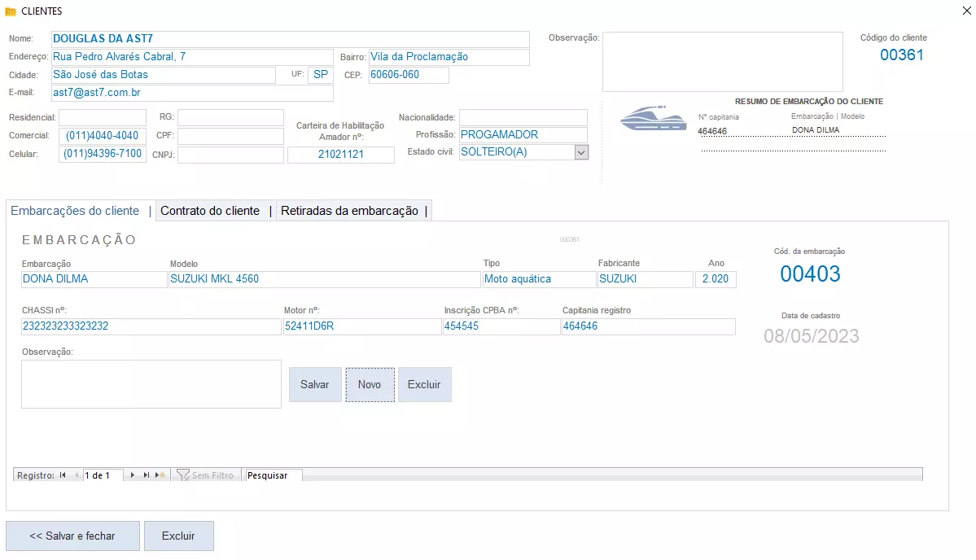976x560 pixels.
Task: Click the Endereço field
Action: (192, 57)
